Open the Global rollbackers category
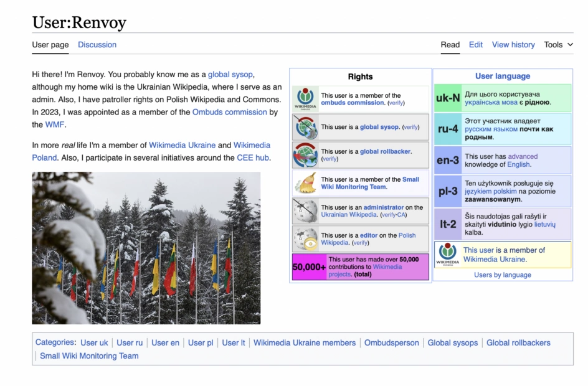588x386 pixels. (x=518, y=342)
